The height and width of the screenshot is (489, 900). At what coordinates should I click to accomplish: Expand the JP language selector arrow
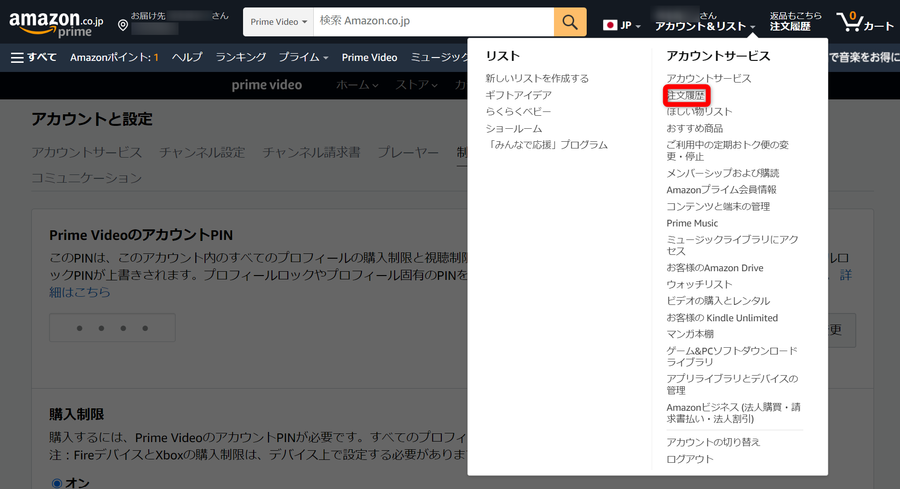638,26
